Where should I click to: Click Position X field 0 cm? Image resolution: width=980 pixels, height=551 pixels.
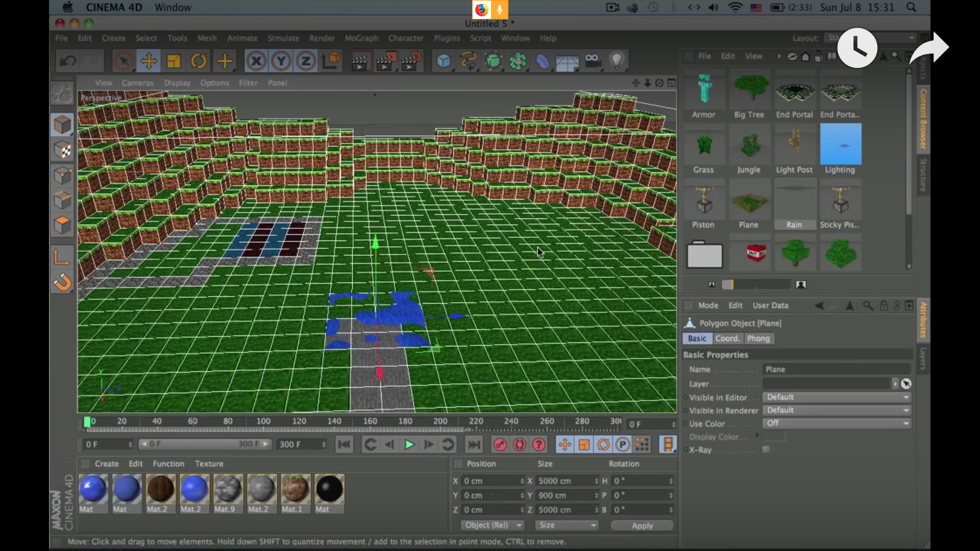[x=493, y=481]
